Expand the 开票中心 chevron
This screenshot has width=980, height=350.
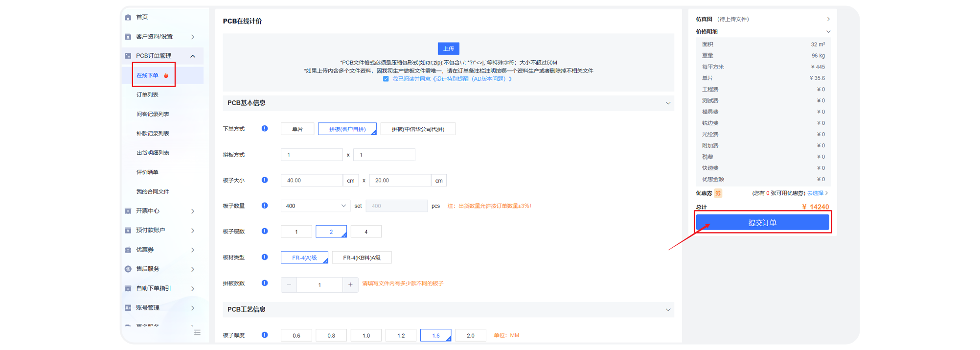193,211
